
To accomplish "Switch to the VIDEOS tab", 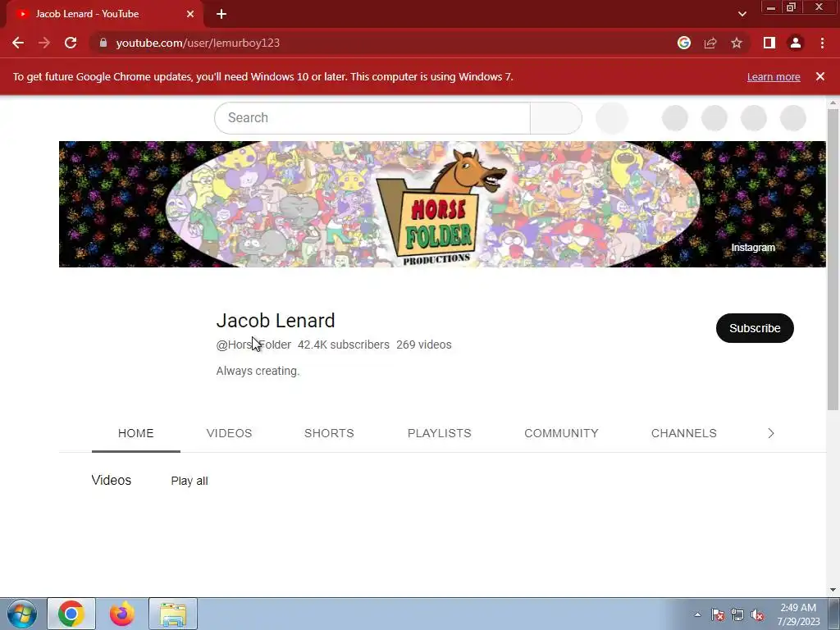I will click(230, 433).
